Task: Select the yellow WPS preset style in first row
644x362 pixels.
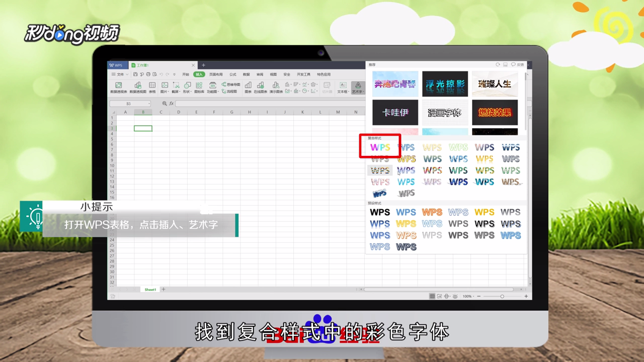Action: point(485,212)
